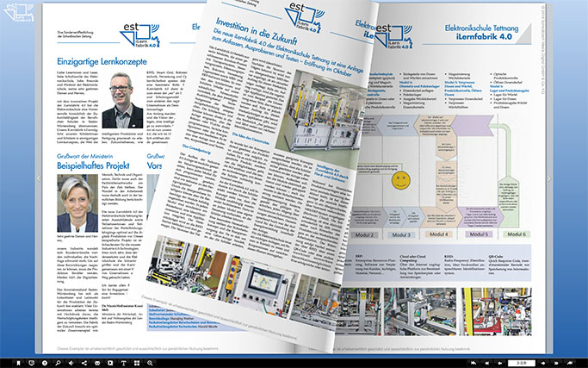
Task: Click the est logo in top-left corner
Action: [18, 12]
